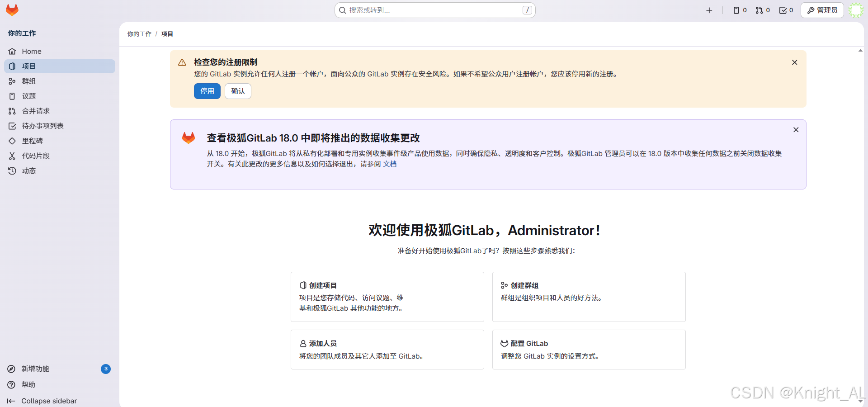Open to-do list counter in header

coord(786,10)
